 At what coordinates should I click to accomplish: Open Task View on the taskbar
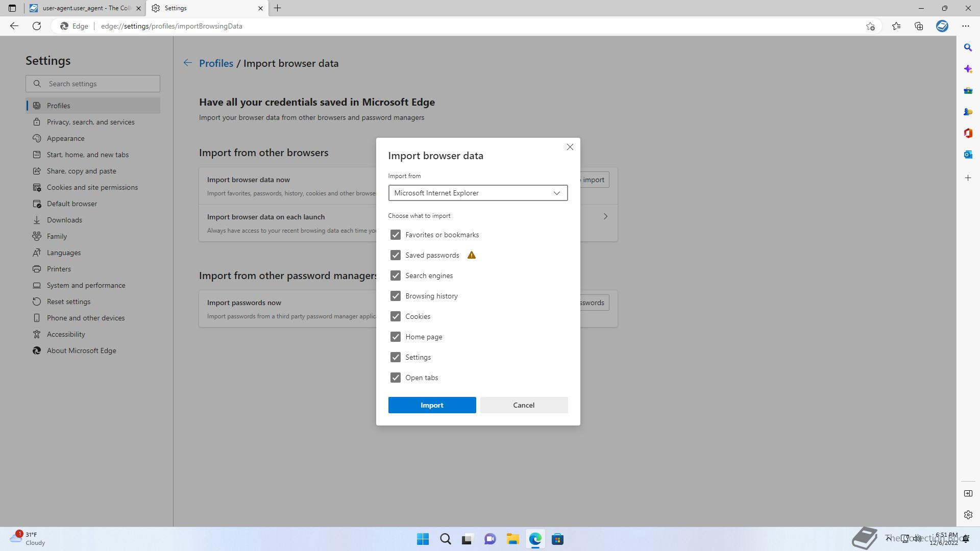coord(467,539)
